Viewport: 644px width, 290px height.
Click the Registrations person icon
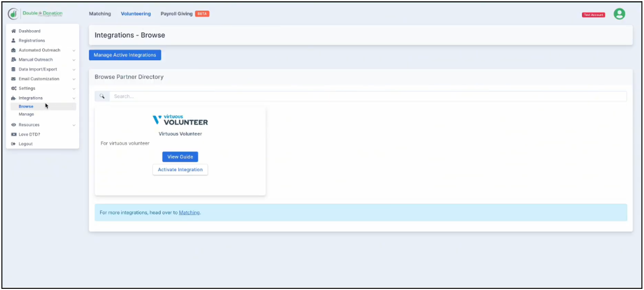click(14, 41)
